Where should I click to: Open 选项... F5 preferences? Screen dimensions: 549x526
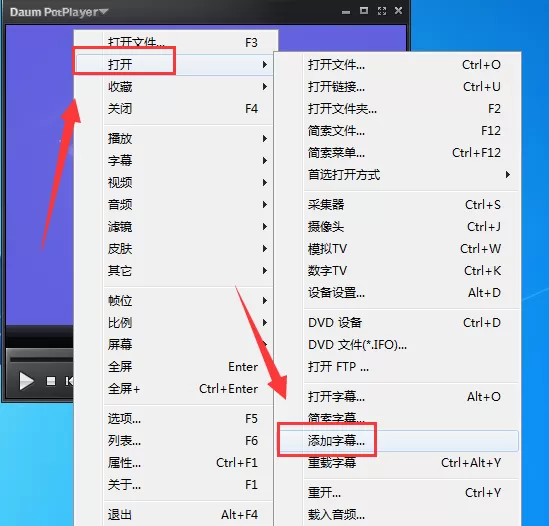[x=174, y=419]
